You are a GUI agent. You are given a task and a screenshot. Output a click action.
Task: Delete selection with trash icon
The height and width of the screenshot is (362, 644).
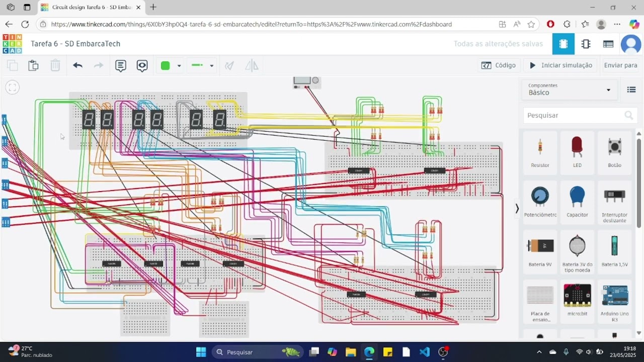pos(55,65)
